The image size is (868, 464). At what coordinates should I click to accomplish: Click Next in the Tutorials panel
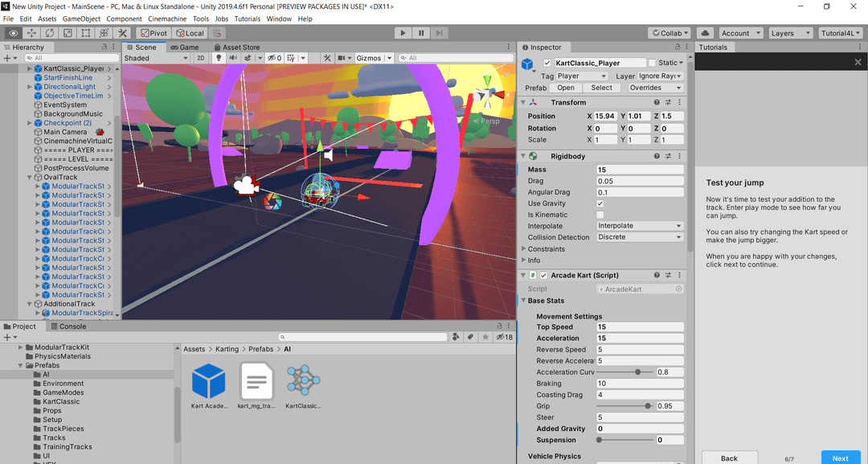(x=840, y=458)
